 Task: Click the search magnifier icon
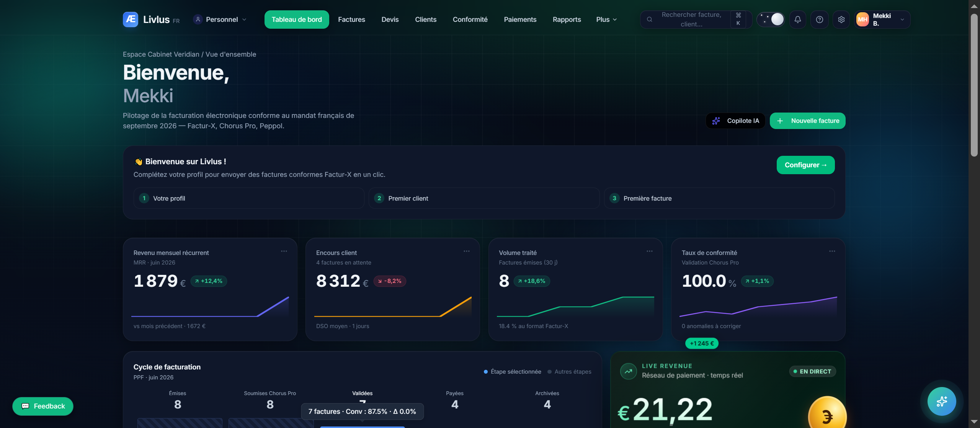click(650, 20)
